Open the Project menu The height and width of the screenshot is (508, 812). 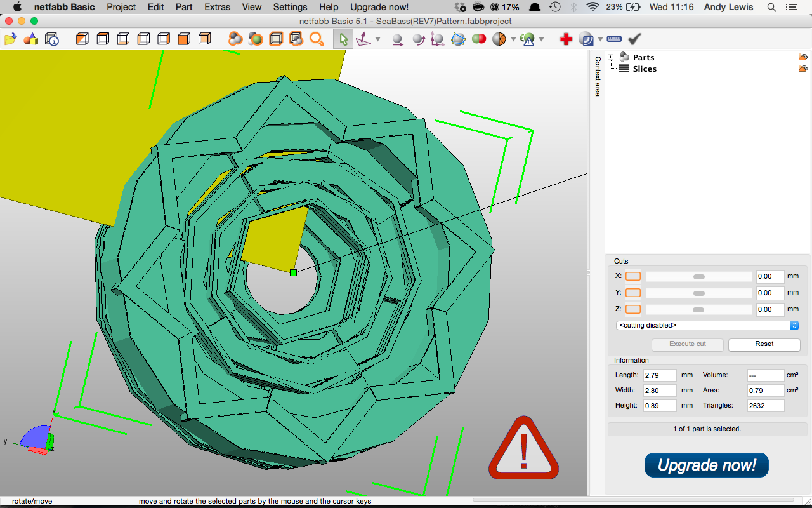(121, 7)
